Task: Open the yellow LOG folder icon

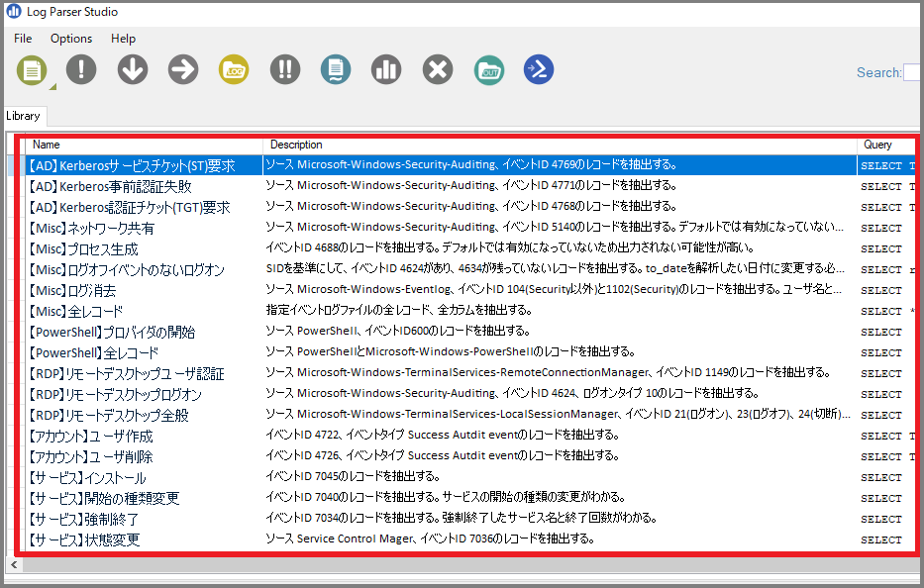Action: pos(234,69)
